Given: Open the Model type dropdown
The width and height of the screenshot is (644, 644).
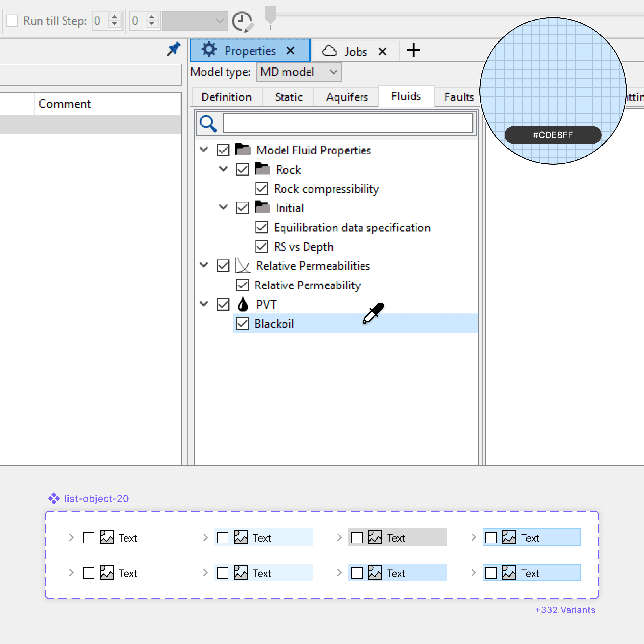Looking at the screenshot, I should tap(299, 72).
